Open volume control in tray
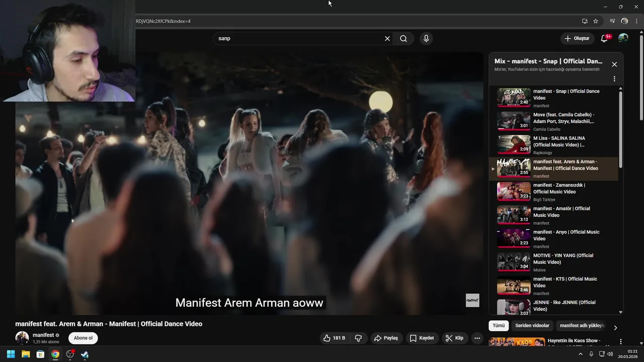 (610, 354)
